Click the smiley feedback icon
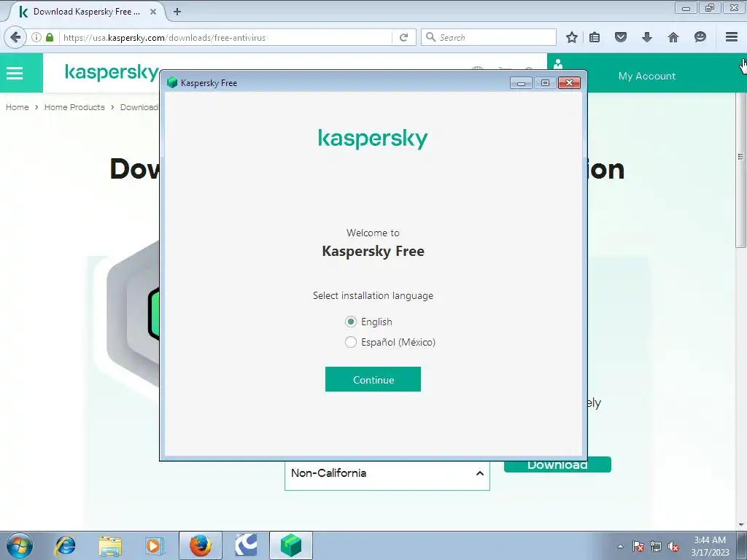747x560 pixels. coord(700,37)
